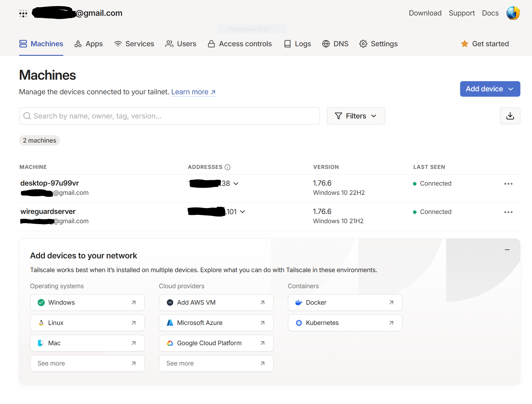Screen dimensions: 532x404
Task: Open the Filters dropdown chevron
Action: 374,116
